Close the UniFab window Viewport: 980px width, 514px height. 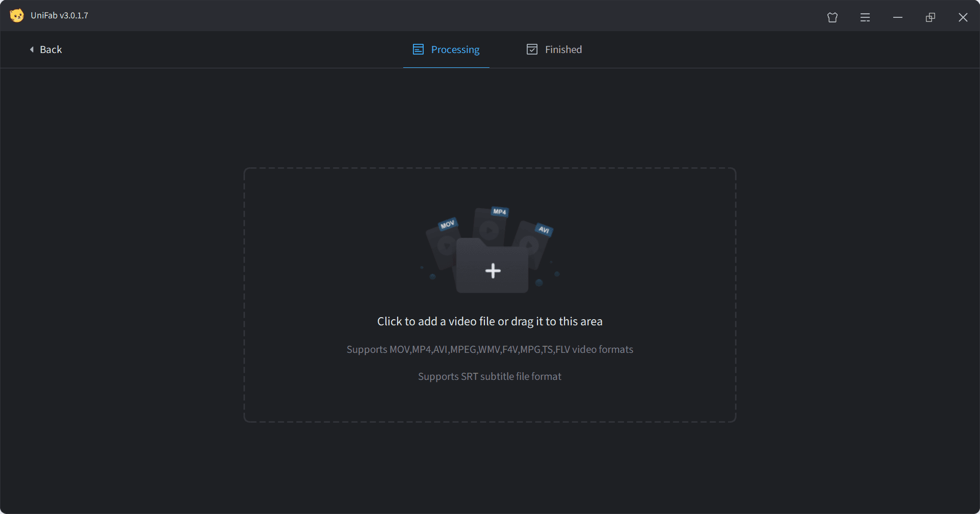pos(963,17)
